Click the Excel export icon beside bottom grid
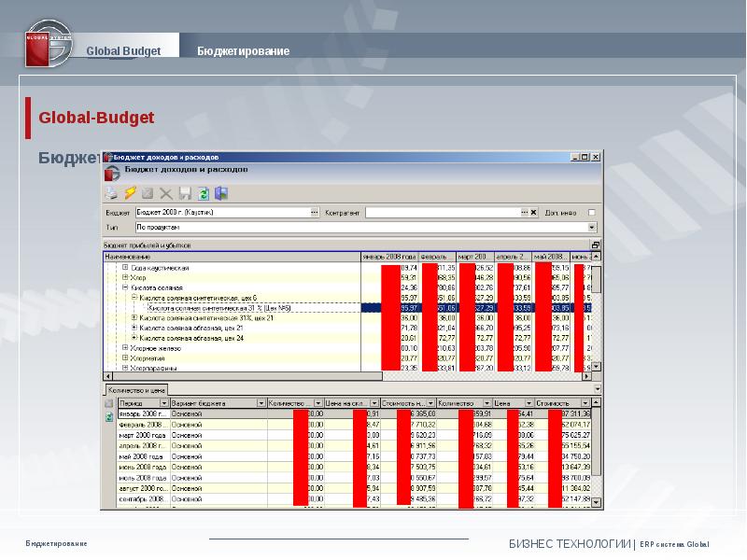The height and width of the screenshot is (560, 747). click(x=109, y=418)
